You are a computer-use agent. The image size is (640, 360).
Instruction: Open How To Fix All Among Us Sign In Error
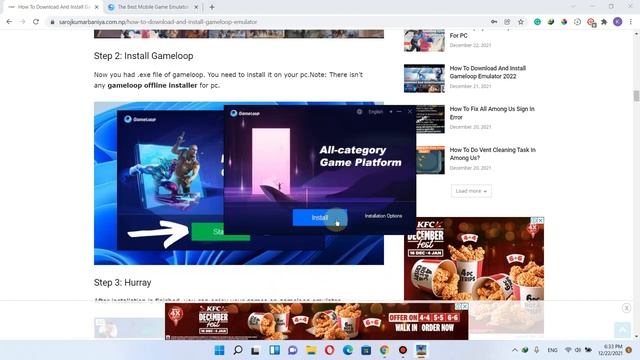pos(492,113)
